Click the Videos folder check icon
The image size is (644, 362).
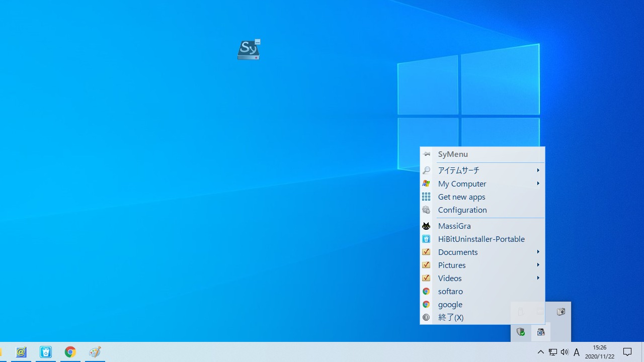pos(426,278)
